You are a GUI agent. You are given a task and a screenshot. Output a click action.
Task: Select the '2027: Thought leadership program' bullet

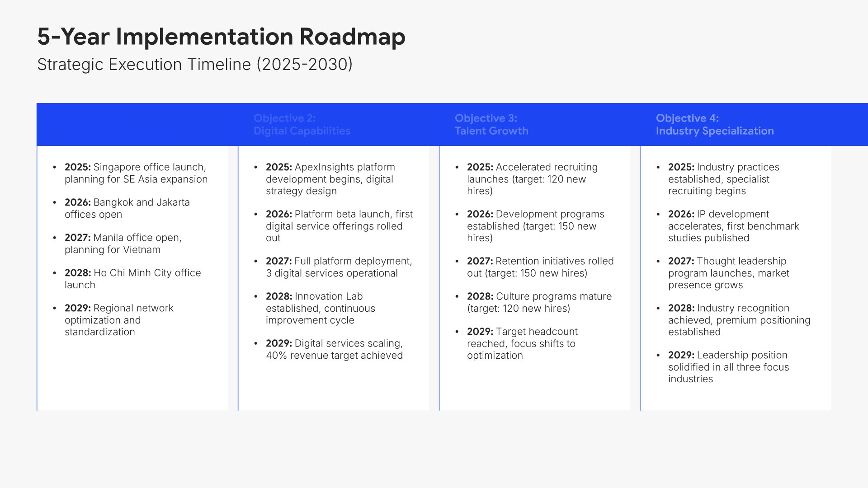(x=728, y=273)
